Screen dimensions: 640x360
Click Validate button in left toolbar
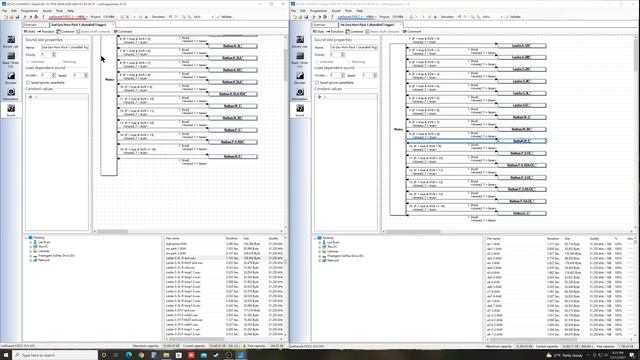point(224,17)
